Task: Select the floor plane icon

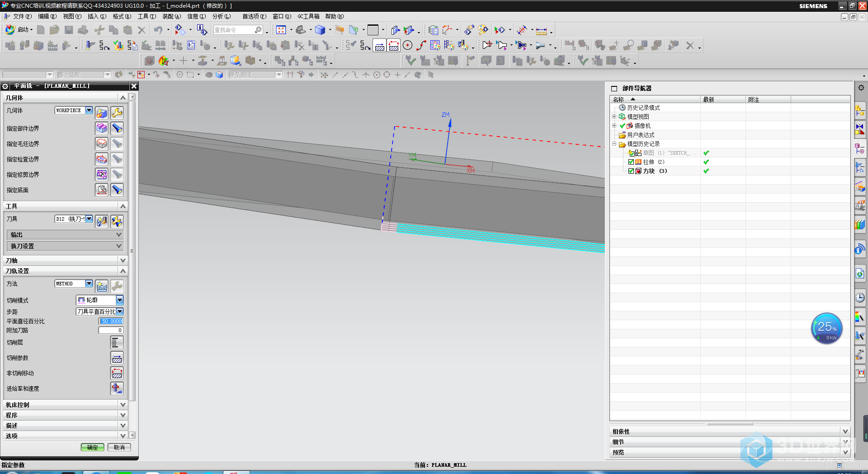Action: [x=102, y=190]
